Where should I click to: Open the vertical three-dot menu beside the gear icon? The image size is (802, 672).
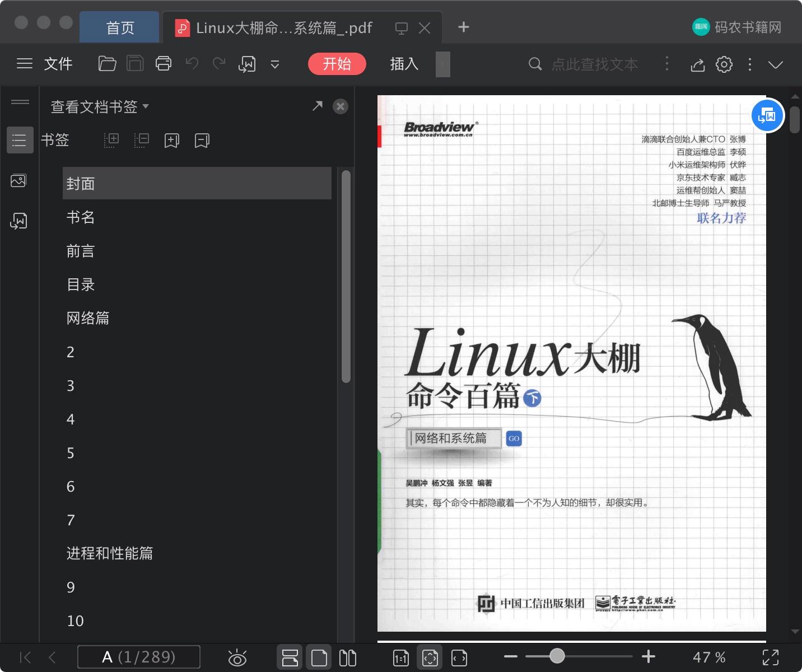pos(750,64)
